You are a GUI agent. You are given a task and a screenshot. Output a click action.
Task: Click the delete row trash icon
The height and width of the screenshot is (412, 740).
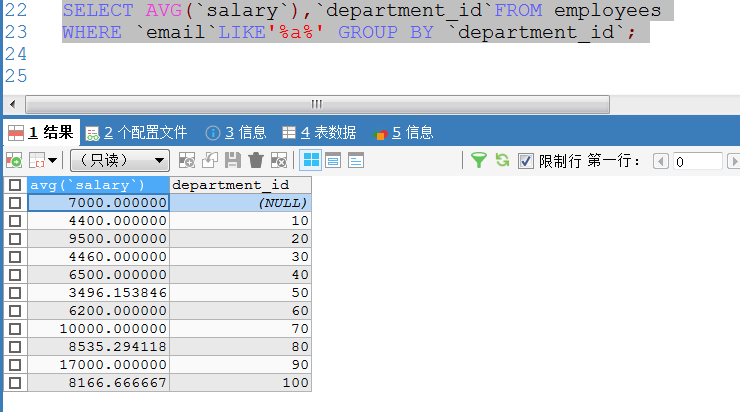[256, 161]
